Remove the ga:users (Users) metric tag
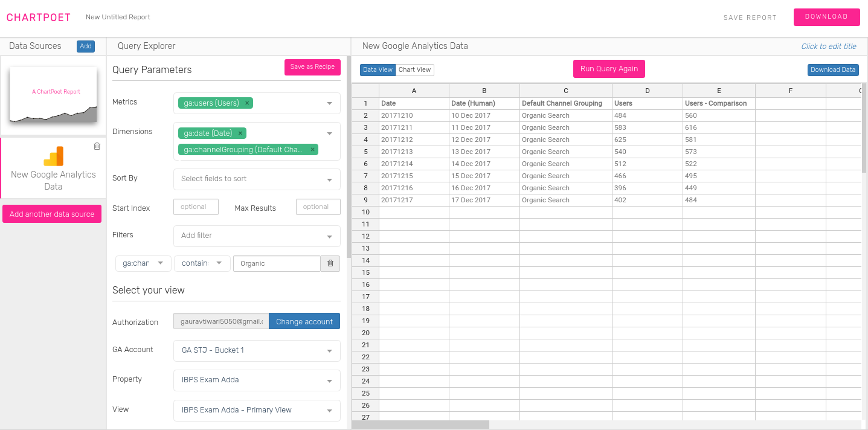 246,103
